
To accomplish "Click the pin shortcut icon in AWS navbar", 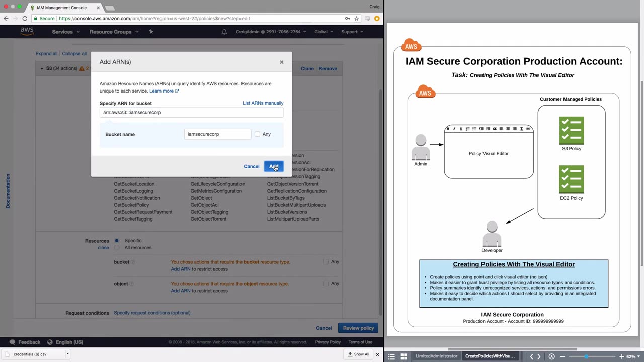I will pyautogui.click(x=151, y=32).
